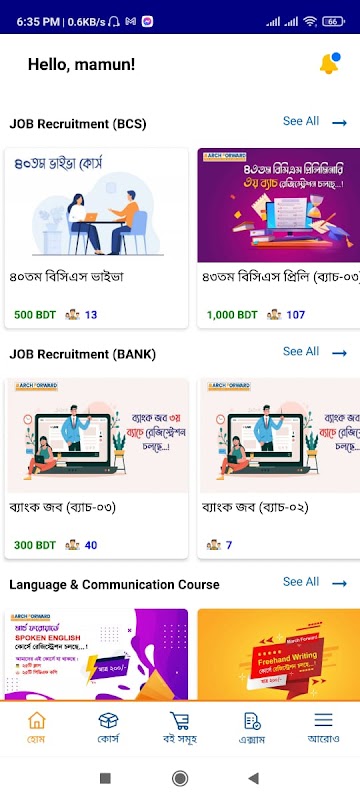
Task: Click enrolled students icon beside 107
Action: coord(274,315)
